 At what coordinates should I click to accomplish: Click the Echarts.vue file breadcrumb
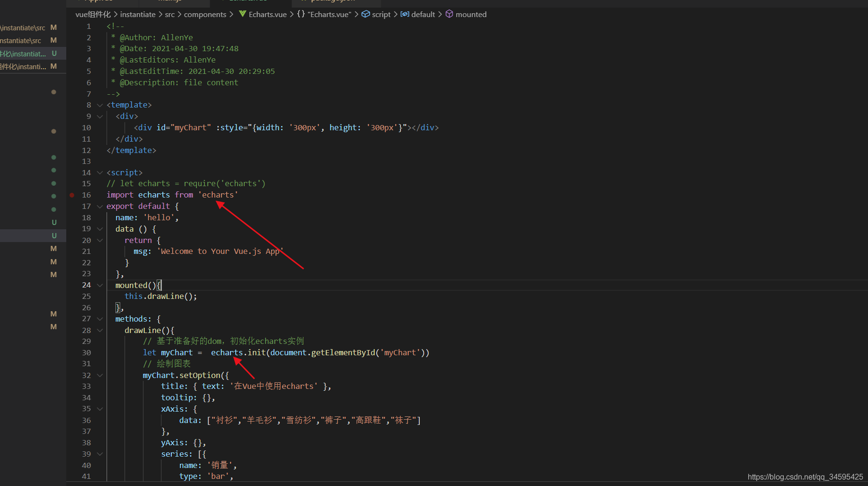[x=268, y=14]
